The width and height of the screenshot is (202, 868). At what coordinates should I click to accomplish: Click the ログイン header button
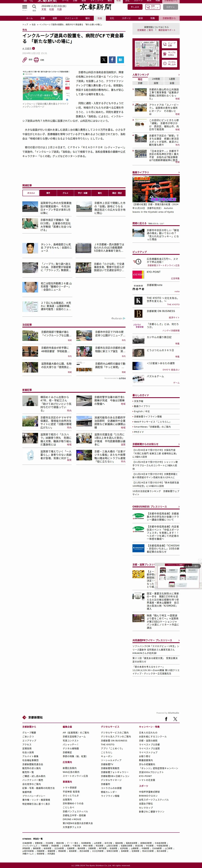click(x=171, y=7)
